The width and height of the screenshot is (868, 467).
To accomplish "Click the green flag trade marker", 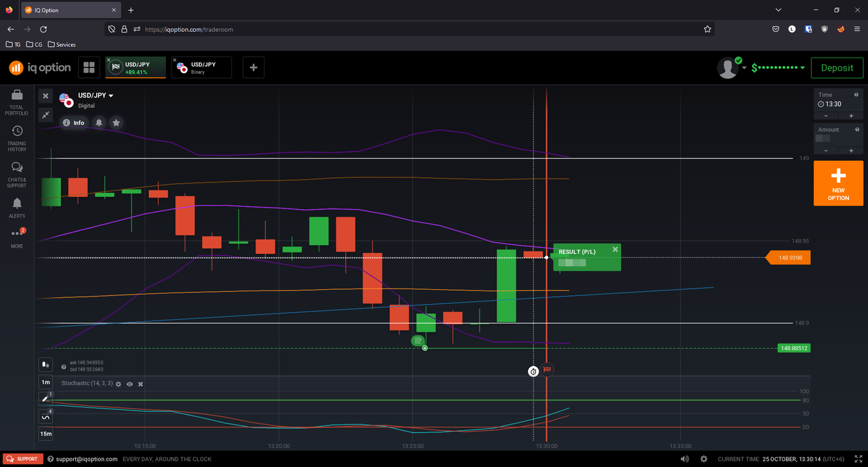I will (x=418, y=341).
